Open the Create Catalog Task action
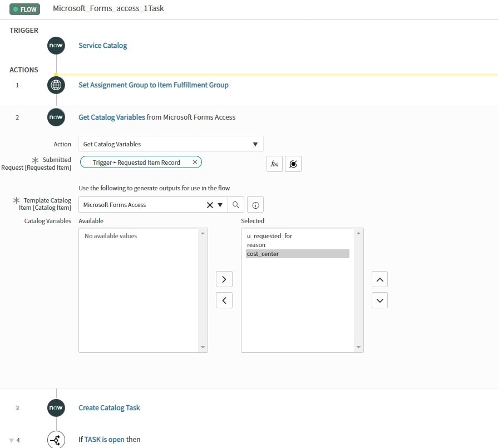The image size is (498, 448). click(109, 407)
